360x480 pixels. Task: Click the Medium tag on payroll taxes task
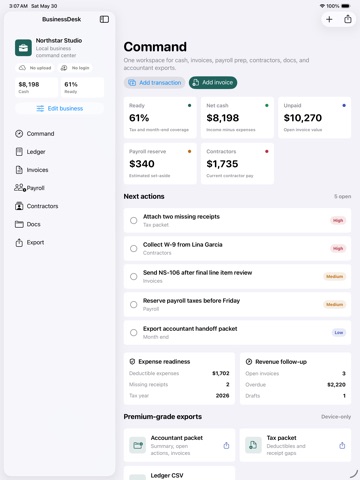(334, 304)
